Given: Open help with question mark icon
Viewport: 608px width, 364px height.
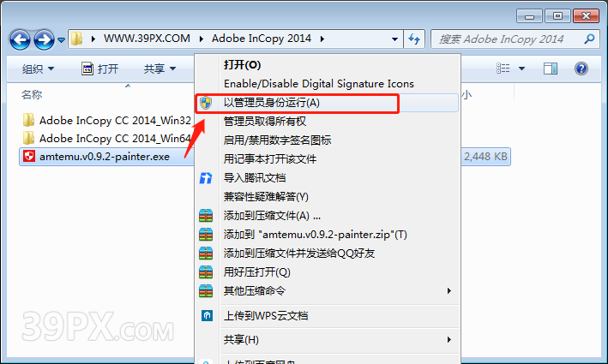Looking at the screenshot, I should (x=581, y=69).
